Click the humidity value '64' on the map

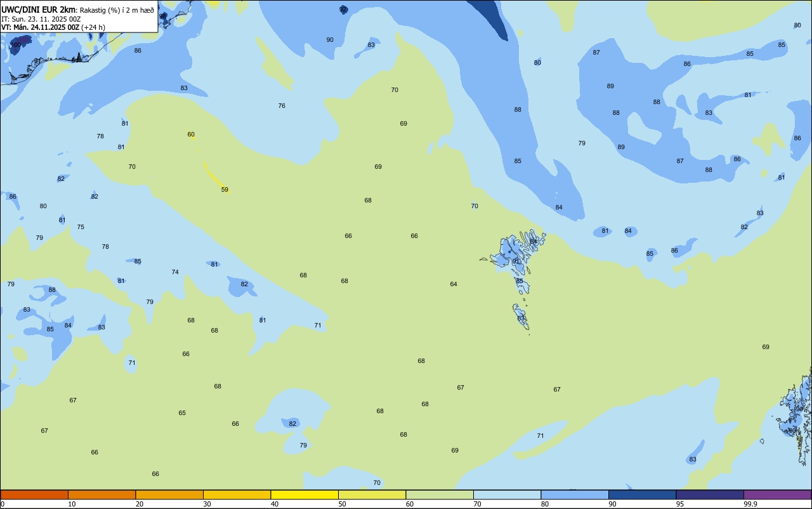[x=454, y=284]
